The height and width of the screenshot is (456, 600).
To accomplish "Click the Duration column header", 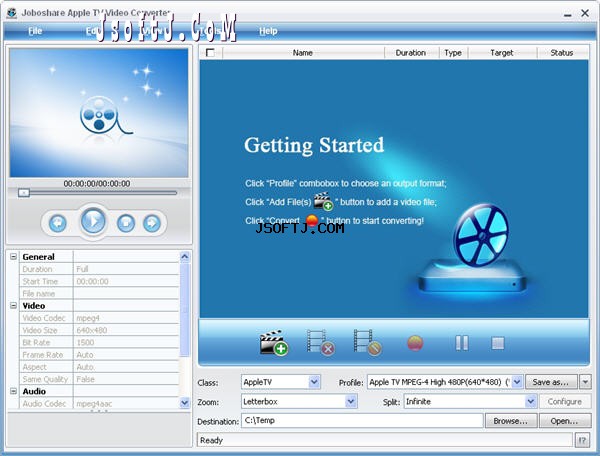I will click(411, 53).
